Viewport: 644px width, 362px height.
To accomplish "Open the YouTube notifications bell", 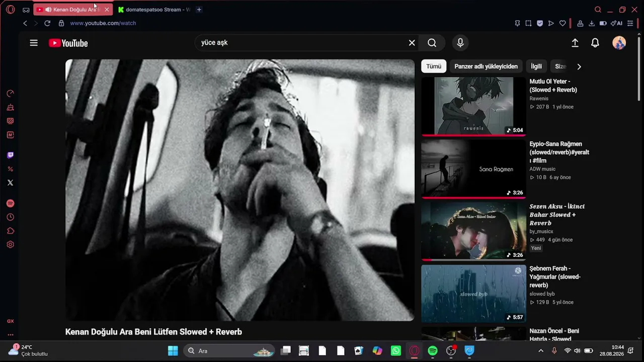I will coord(595,43).
